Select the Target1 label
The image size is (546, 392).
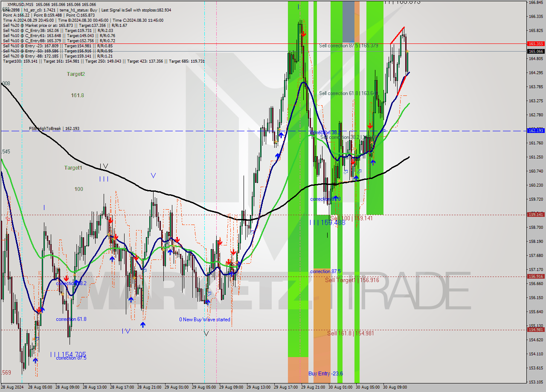point(73,168)
